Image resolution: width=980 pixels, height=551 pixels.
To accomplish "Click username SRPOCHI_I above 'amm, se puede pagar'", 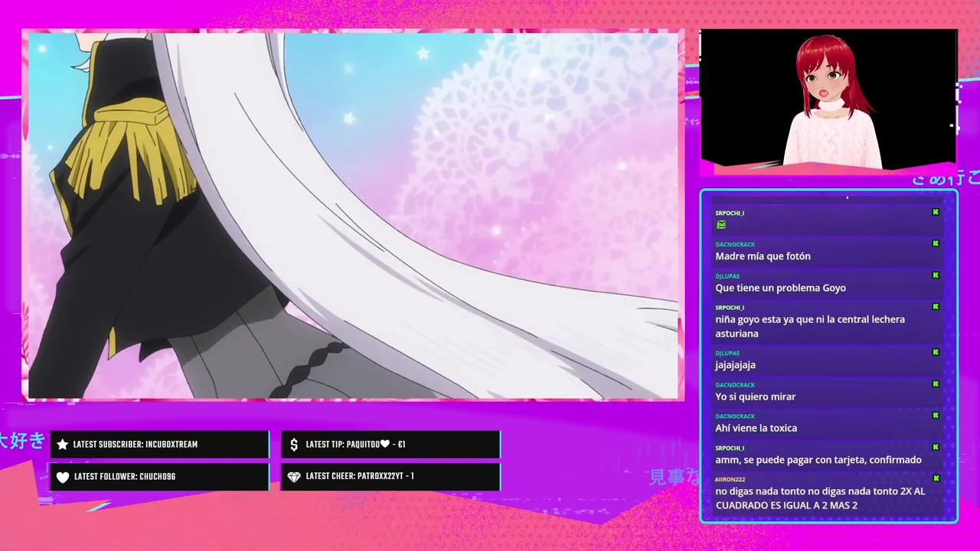I will [x=730, y=448].
